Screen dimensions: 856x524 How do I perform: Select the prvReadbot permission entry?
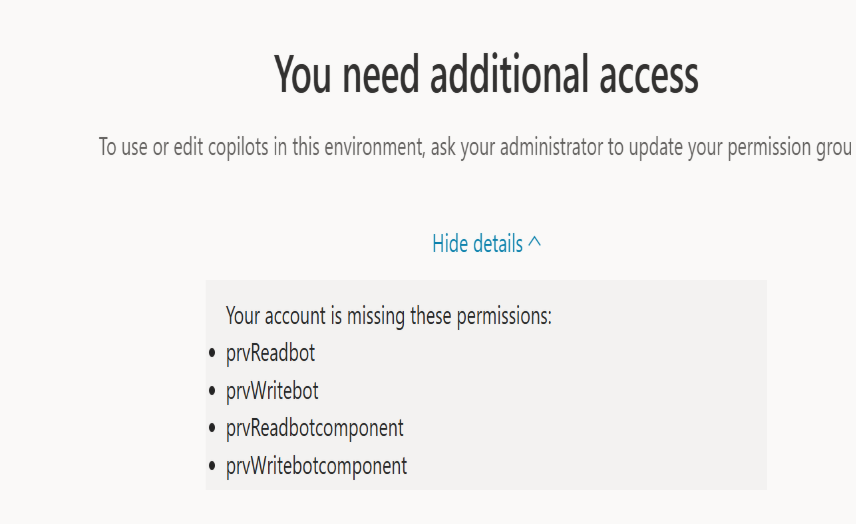pyautogui.click(x=270, y=353)
